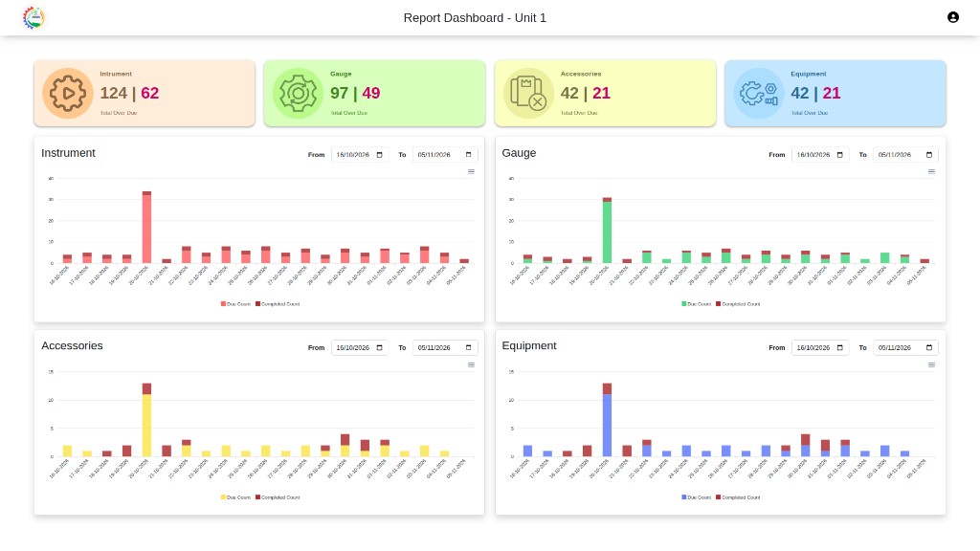This screenshot has height=551, width=980.
Task: Click the Gauge gear icon
Action: 299,93
